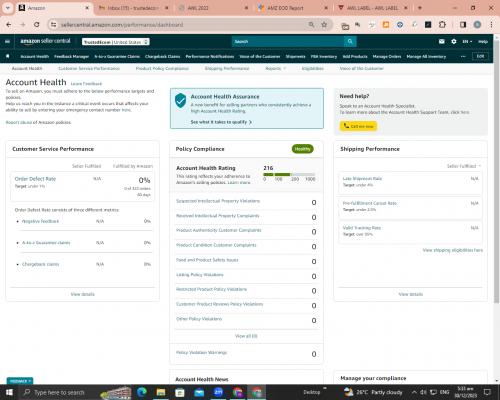
Task: Open the tab search chevron in Chrome
Action: point(7,8)
